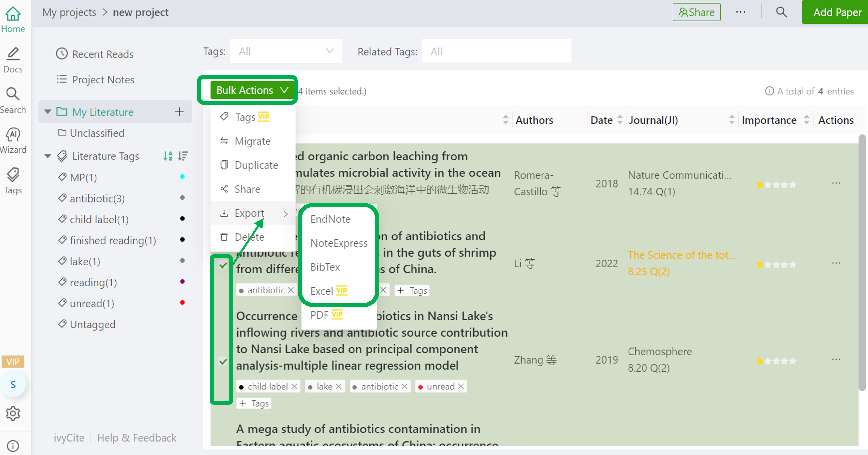Screen dimensions: 868x455
Task: Open the ivyCite link
Action: click(x=69, y=438)
